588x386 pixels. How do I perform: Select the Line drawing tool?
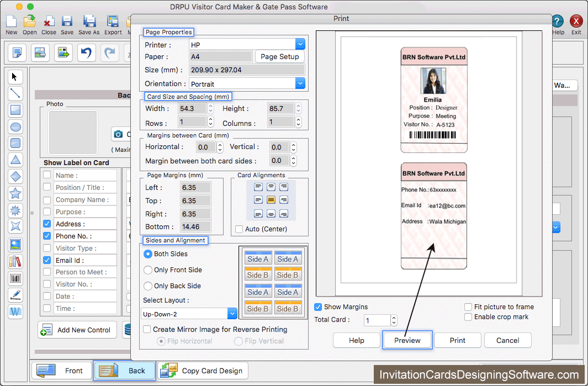(15, 93)
